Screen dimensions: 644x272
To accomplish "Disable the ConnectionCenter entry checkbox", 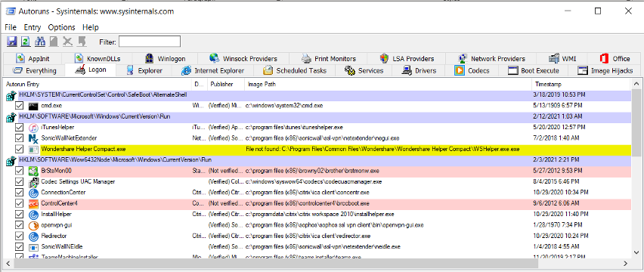I will coord(19,193).
